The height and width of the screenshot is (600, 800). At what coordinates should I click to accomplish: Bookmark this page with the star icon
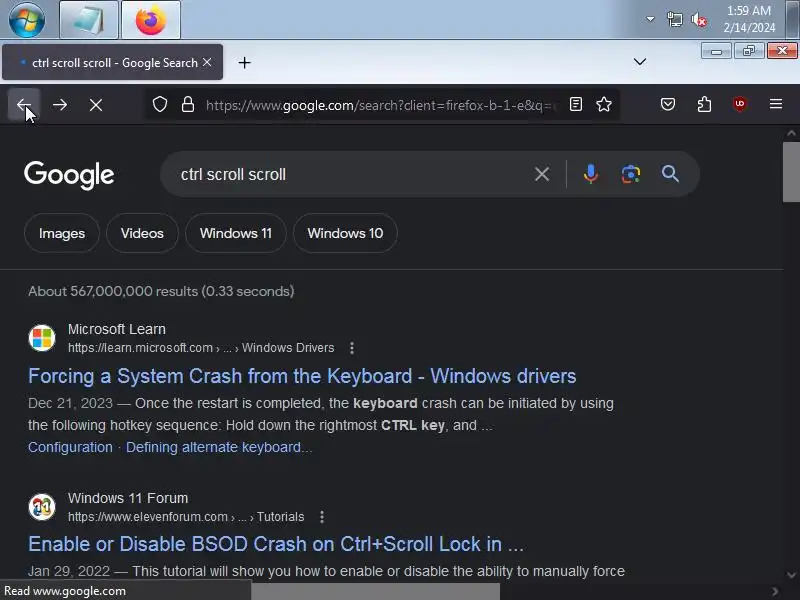[x=604, y=105]
